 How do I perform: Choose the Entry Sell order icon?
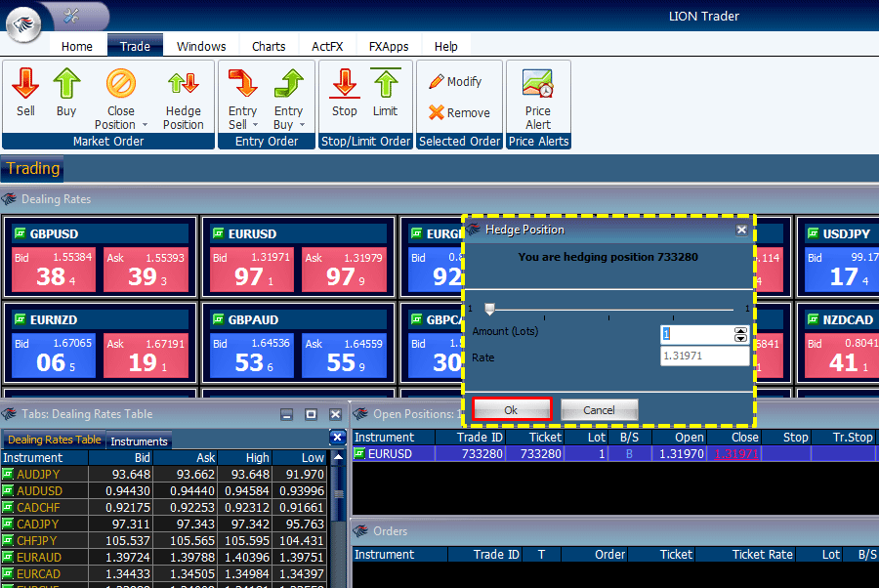[243, 84]
